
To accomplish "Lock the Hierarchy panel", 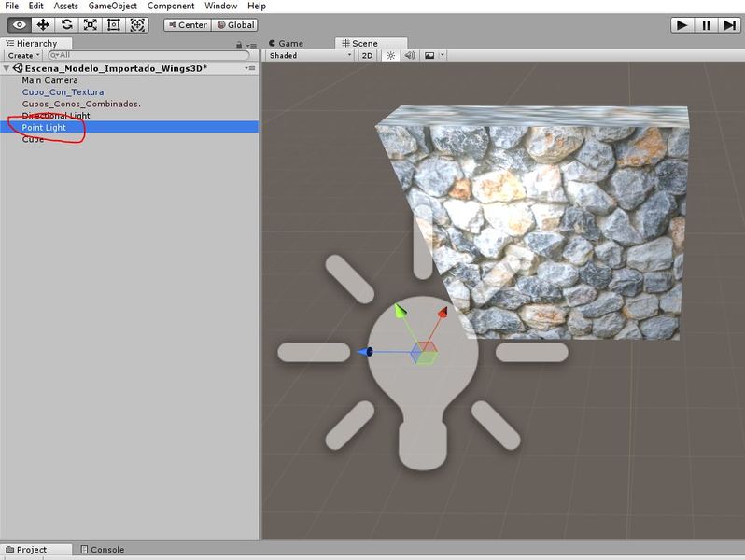I will tap(239, 45).
